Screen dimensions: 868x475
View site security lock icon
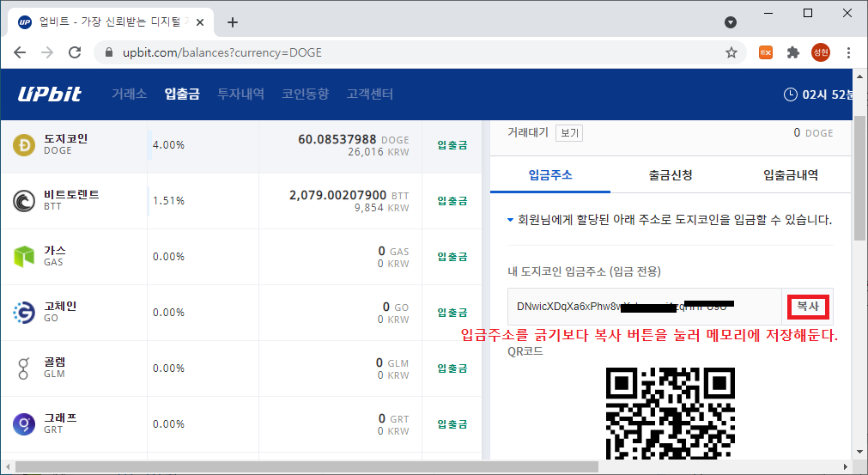pyautogui.click(x=109, y=52)
